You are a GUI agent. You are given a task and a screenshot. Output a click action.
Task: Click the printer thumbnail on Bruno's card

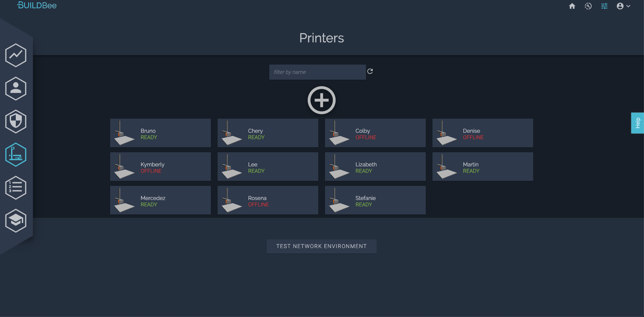(x=124, y=133)
